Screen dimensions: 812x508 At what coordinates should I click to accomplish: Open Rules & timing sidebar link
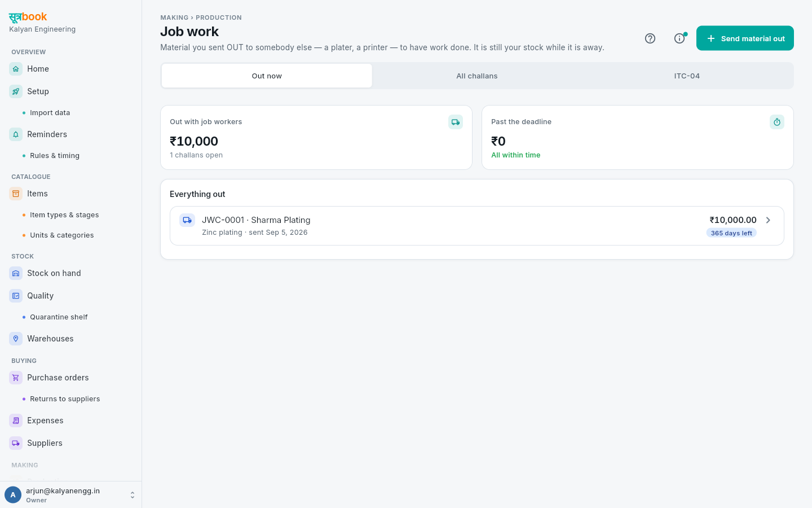55,156
